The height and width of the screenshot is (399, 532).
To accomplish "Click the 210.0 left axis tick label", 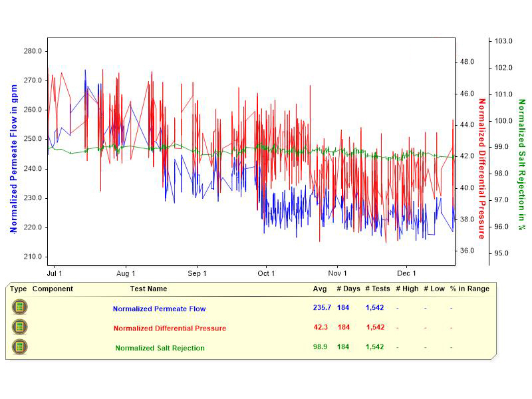I will pos(33,257).
